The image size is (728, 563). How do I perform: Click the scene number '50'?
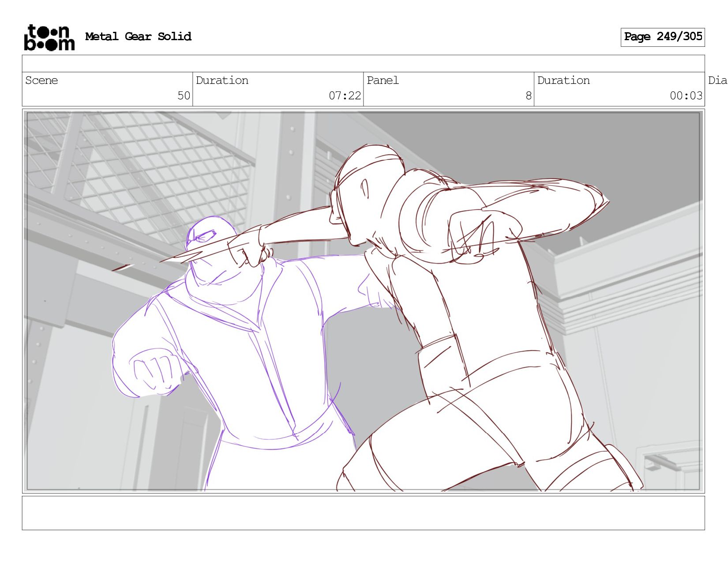184,96
